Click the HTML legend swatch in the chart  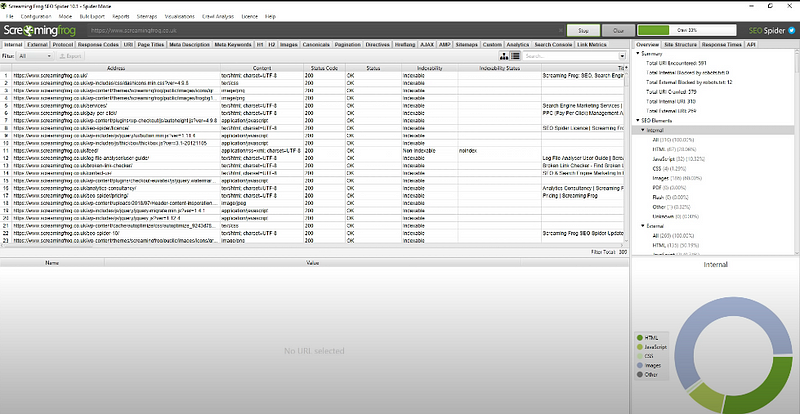coord(640,337)
